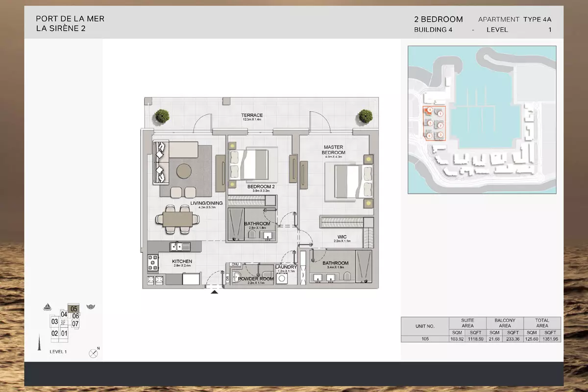Click the washing machine in the laundry room
Viewport: 588px width, 392px height.
coord(282,278)
